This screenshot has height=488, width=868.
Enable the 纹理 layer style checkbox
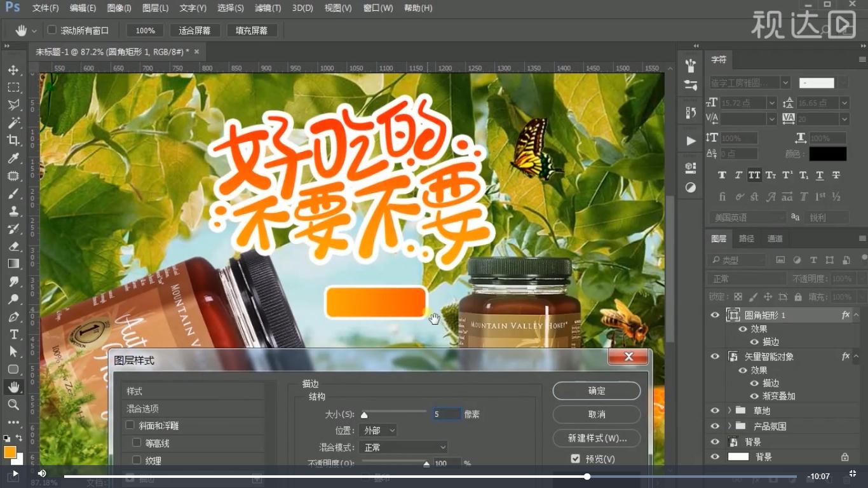(136, 460)
